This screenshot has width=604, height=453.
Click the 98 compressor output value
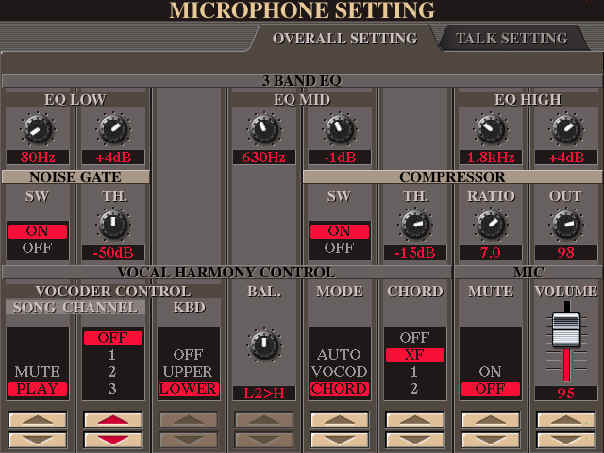[x=566, y=253]
